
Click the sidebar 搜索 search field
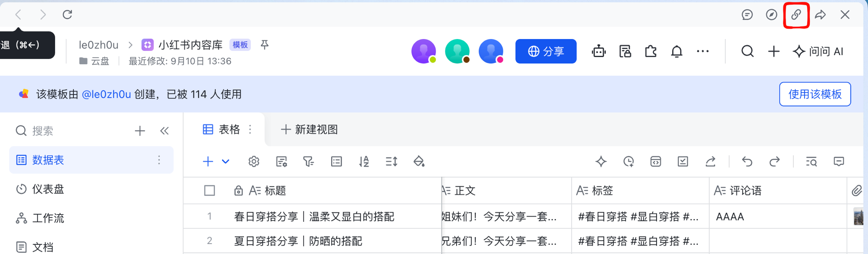point(69,131)
